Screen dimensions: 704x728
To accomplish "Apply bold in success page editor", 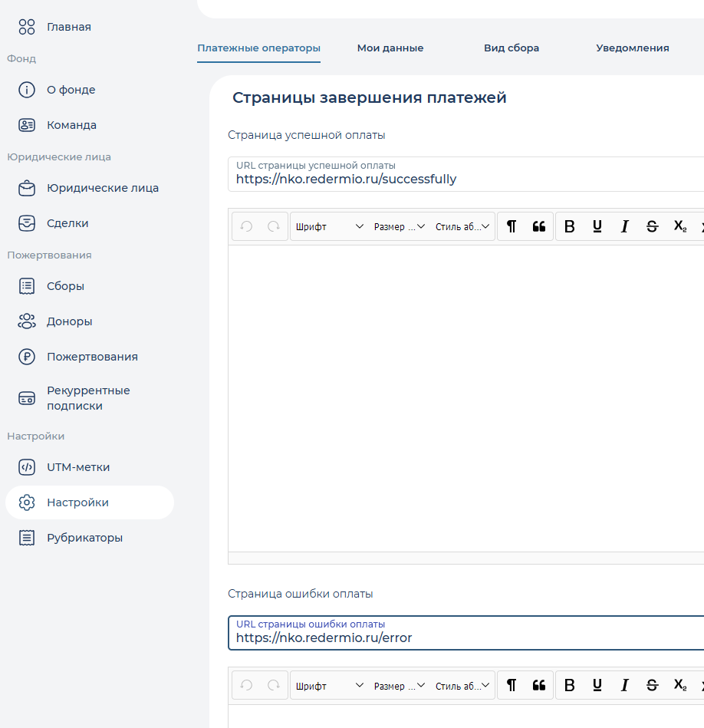I will pos(570,226).
